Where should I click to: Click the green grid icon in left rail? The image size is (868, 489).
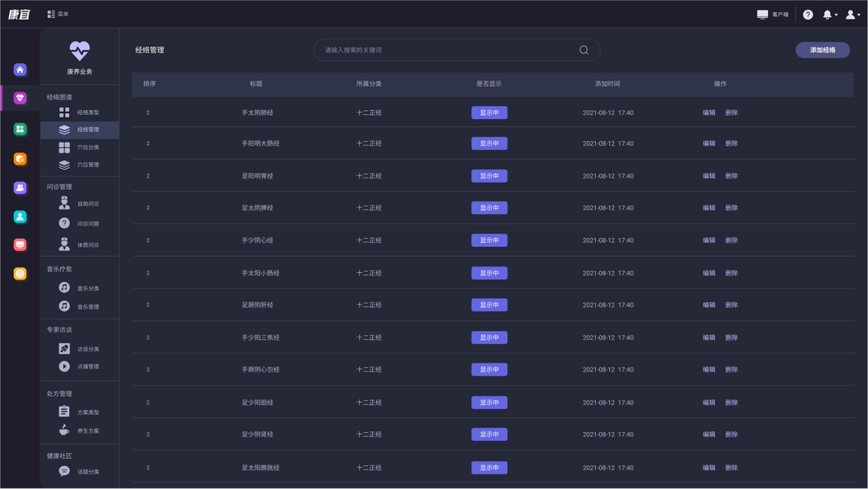20,130
